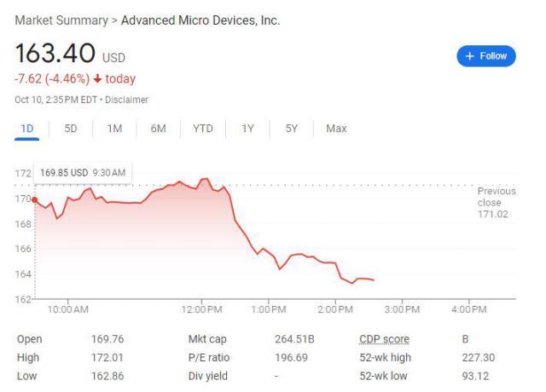Click the chart line near 12:00 PM
546x392 pixels.
[203, 180]
